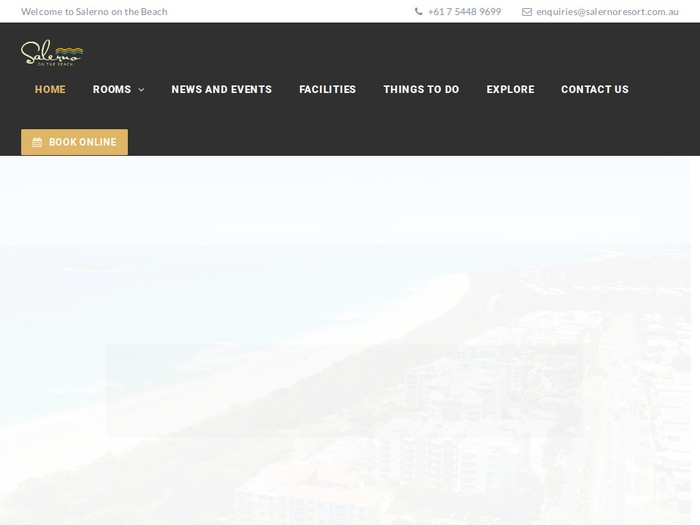Click the Salerno on the Beach logo

click(x=52, y=53)
